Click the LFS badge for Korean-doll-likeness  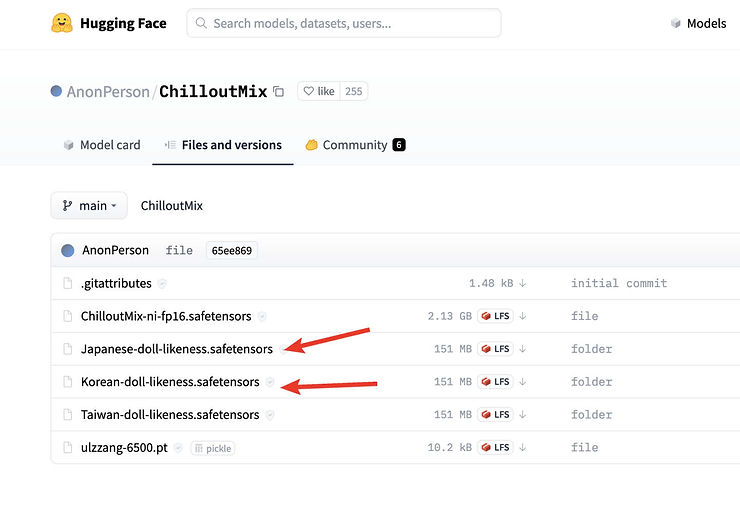click(x=495, y=382)
